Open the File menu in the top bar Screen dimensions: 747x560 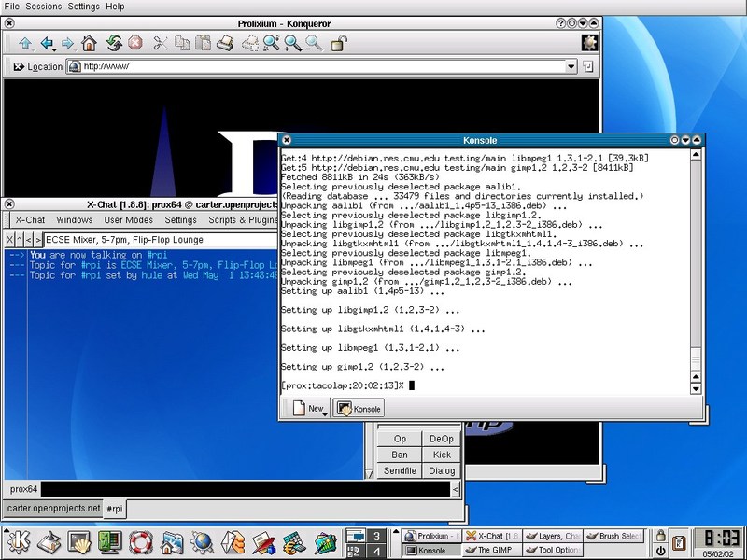click(12, 7)
